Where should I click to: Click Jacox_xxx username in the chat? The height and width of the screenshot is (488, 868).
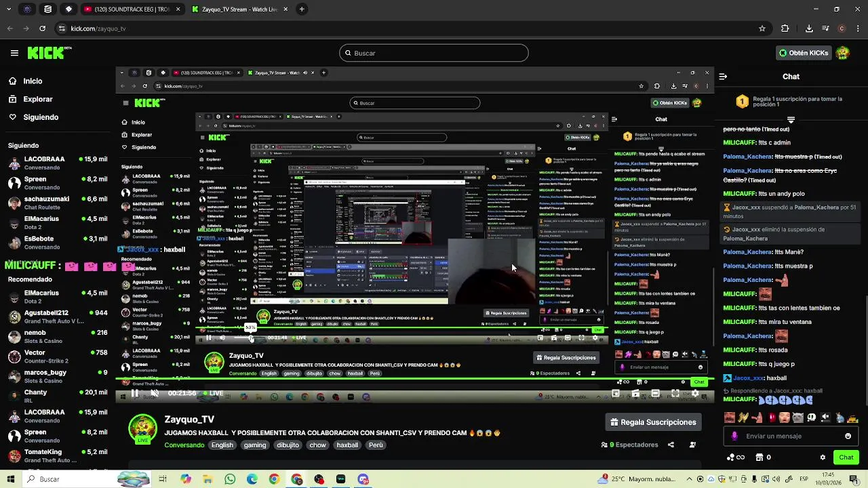tap(748, 378)
